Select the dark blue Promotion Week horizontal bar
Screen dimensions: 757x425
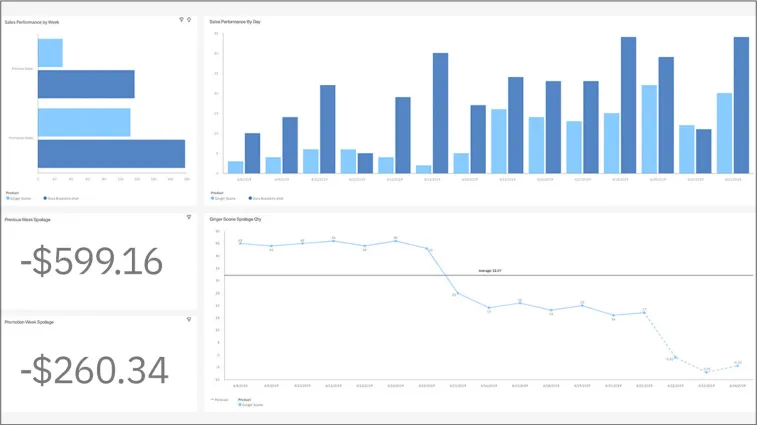pos(112,154)
